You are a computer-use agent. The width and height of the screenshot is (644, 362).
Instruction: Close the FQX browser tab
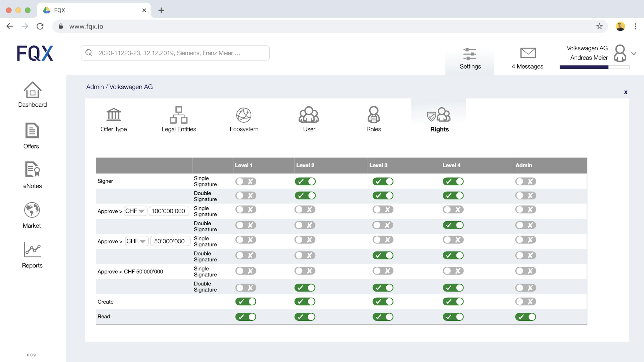point(144,10)
